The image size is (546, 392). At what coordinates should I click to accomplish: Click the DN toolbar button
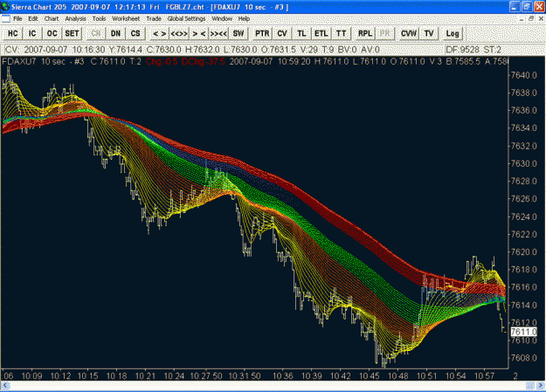115,34
